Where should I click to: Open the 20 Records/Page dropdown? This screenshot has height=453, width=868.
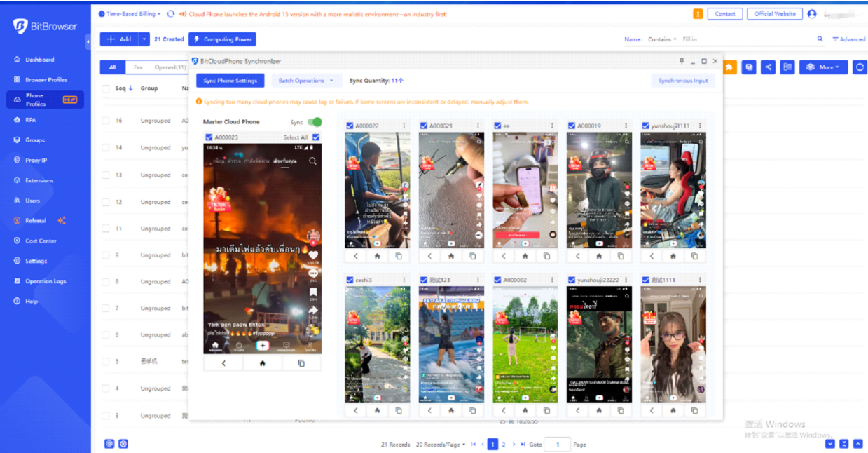tap(441, 445)
